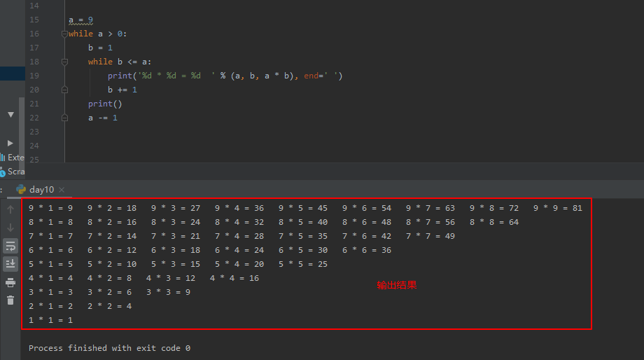Click output '9 * 5 = 45'
This screenshot has width=644, height=360.
(303, 208)
